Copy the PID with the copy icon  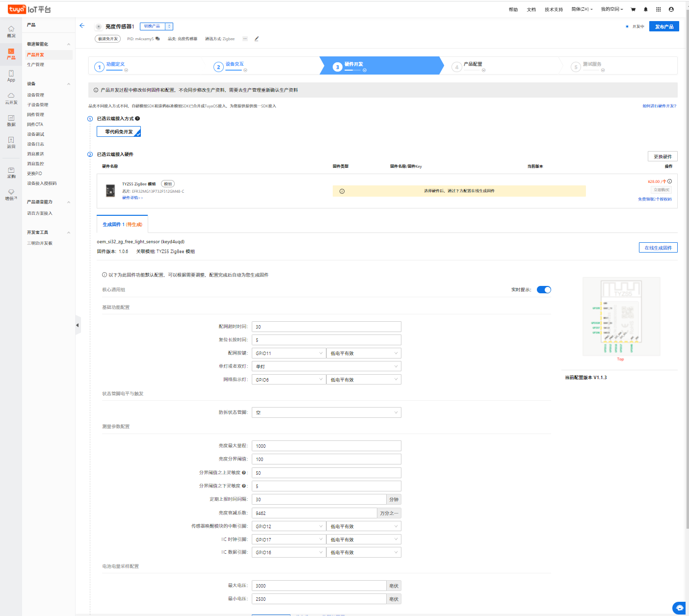tap(158, 39)
